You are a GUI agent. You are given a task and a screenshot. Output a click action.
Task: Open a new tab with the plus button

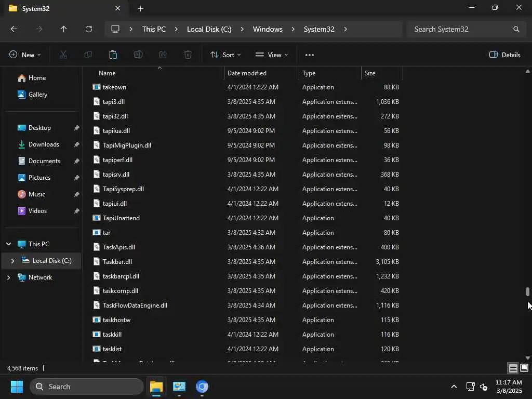[x=140, y=8]
